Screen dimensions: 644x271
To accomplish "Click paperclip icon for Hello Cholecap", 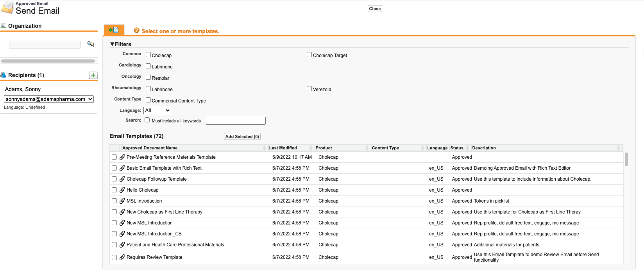I will pos(122,190).
